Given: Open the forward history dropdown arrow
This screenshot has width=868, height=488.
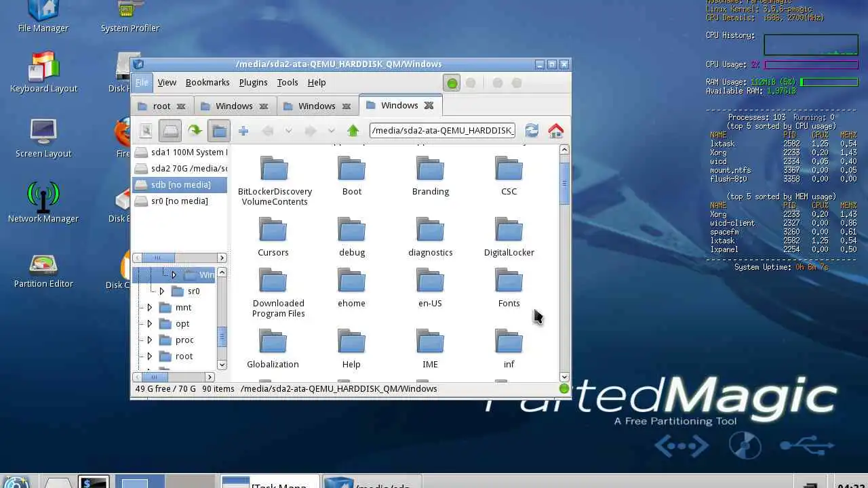Looking at the screenshot, I should pos(331,131).
